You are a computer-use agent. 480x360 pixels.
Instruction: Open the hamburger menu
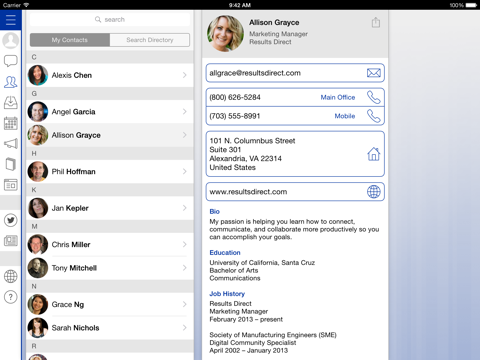(11, 20)
